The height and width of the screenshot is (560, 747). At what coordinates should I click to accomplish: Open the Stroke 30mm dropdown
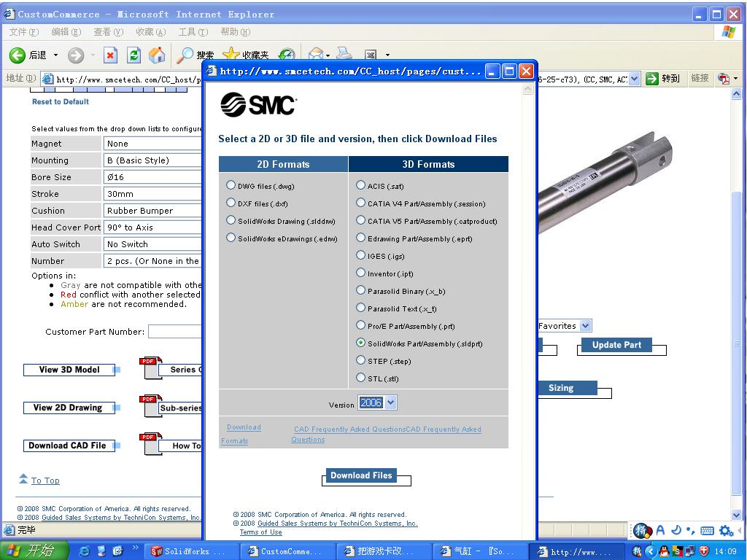tap(152, 193)
